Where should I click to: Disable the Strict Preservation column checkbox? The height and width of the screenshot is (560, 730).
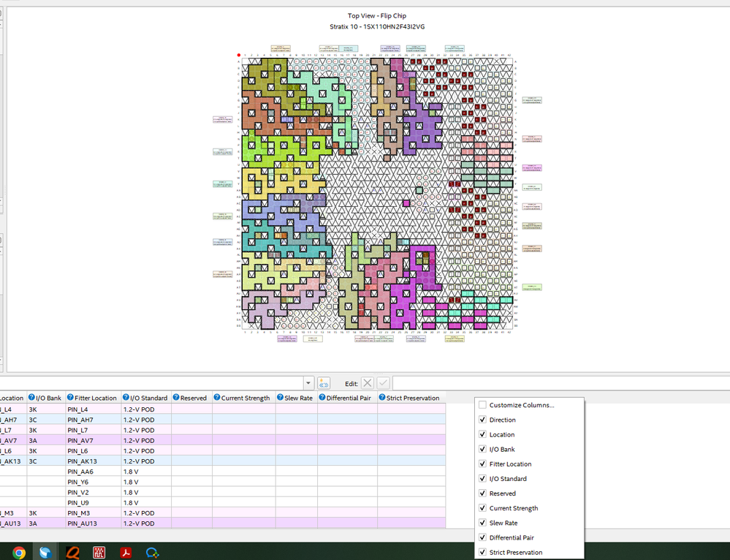pos(482,552)
